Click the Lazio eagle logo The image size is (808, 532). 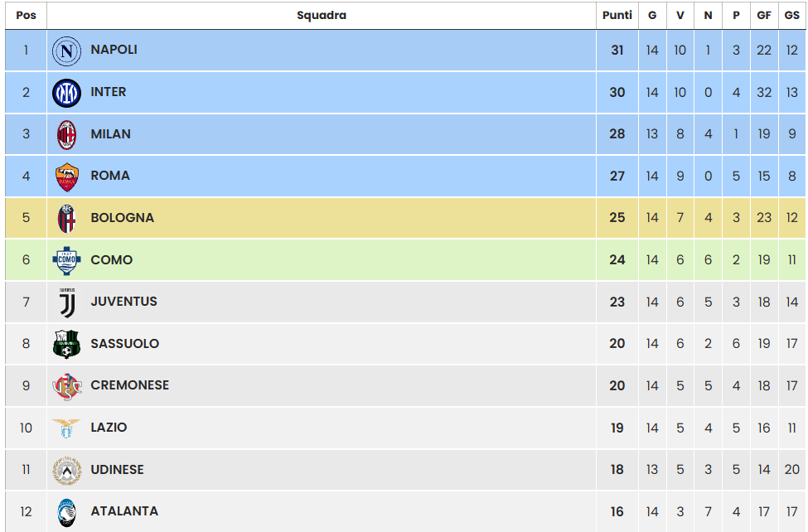[67, 428]
